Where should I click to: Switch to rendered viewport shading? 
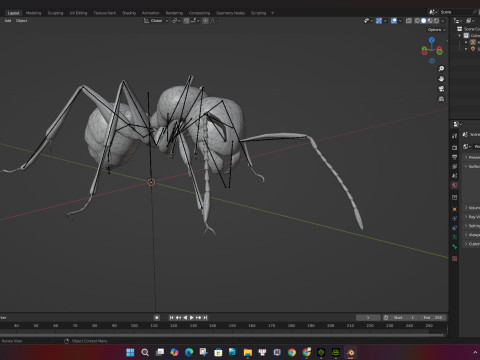436,21
